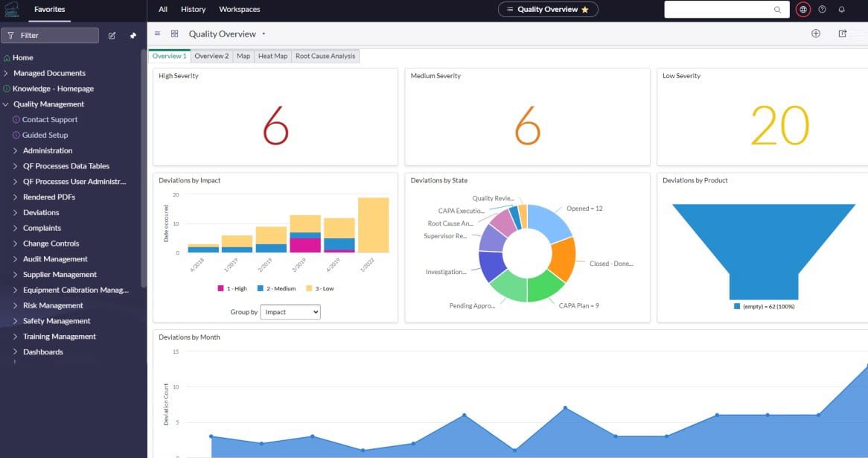Open the Group by Impact dropdown

point(290,312)
